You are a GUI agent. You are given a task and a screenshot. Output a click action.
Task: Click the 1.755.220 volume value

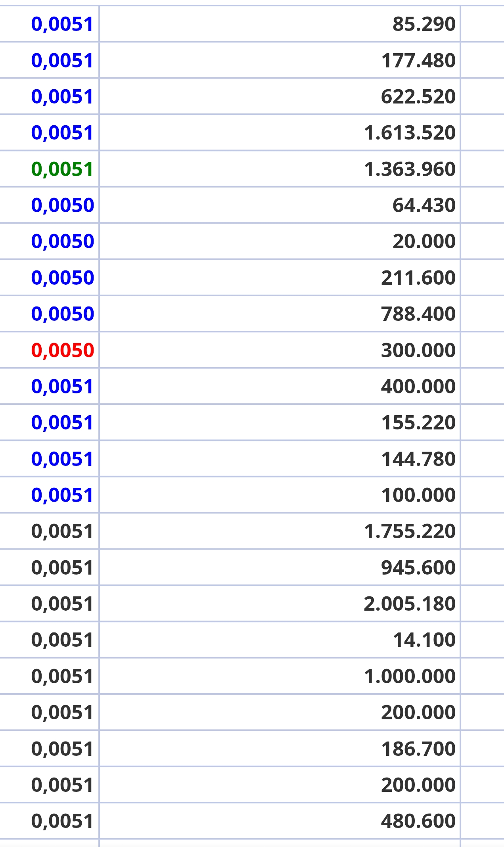(x=410, y=531)
